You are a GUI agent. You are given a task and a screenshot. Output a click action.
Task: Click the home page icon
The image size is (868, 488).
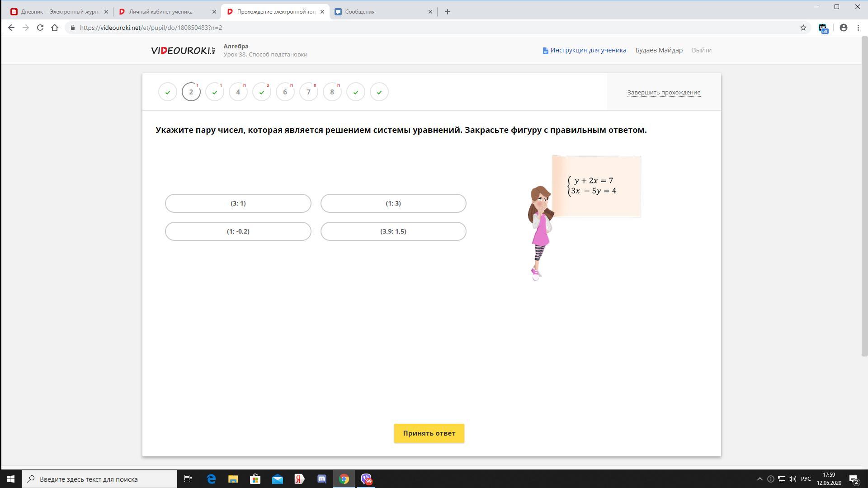(x=55, y=28)
